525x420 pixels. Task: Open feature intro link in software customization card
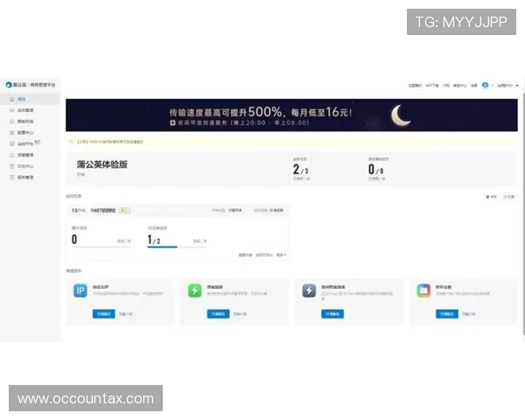(x=469, y=314)
